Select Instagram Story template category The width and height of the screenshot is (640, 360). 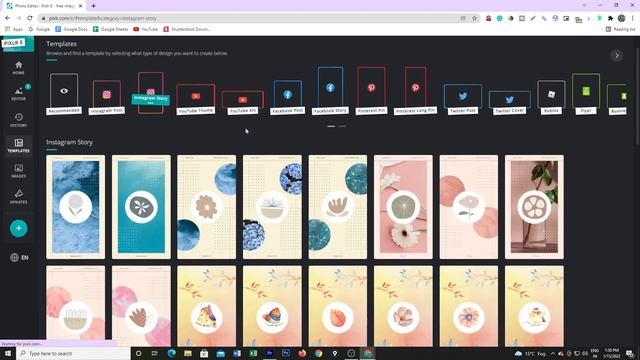[151, 93]
